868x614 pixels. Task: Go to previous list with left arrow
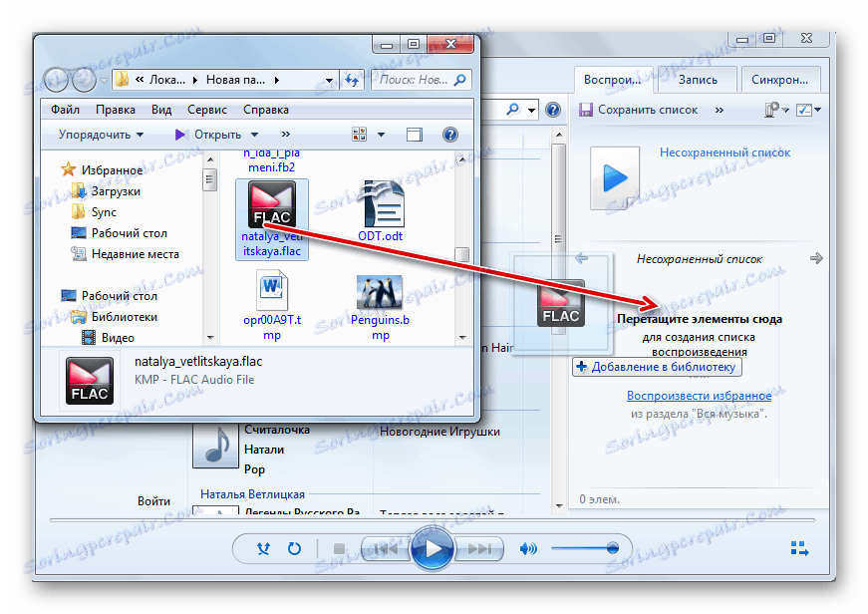tap(581, 258)
